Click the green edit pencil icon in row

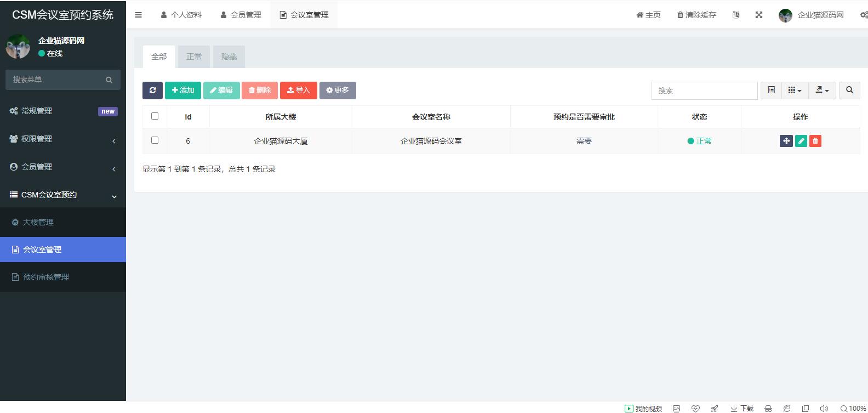(x=801, y=141)
